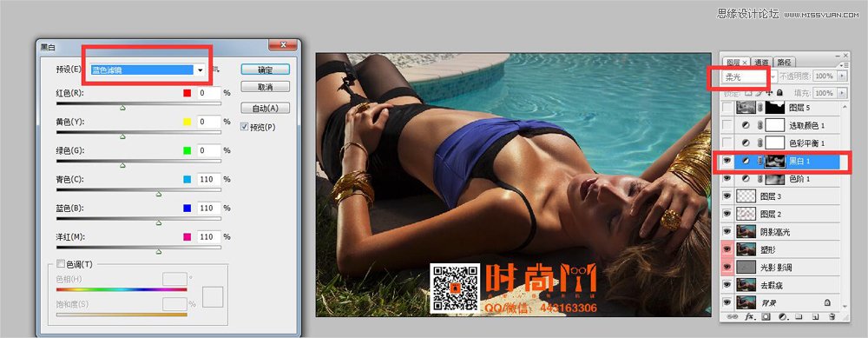
Task: Create a new layer group
Action: point(799,317)
